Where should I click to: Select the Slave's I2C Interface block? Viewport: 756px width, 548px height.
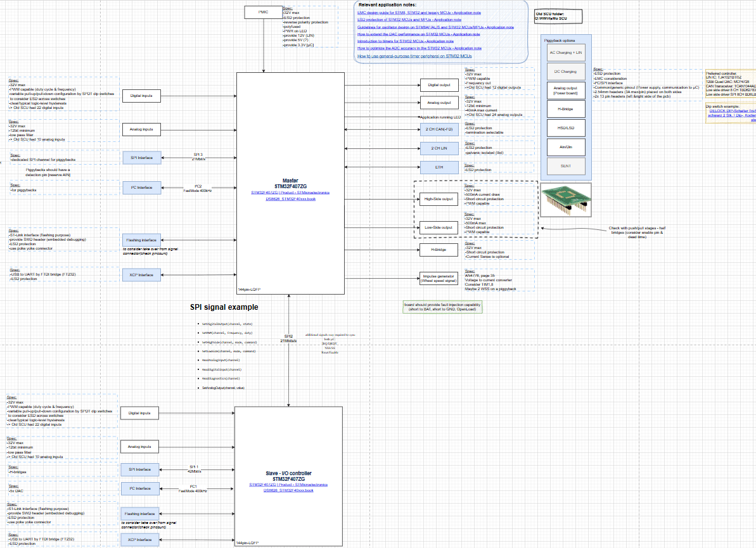(139, 488)
